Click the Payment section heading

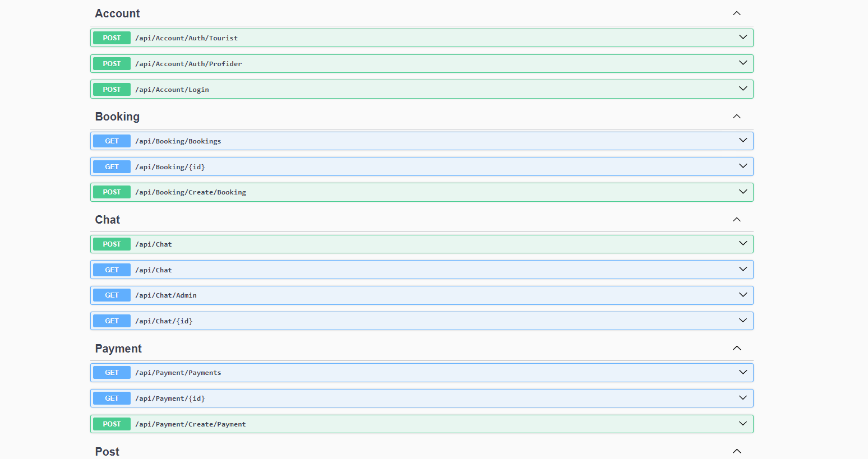point(118,349)
